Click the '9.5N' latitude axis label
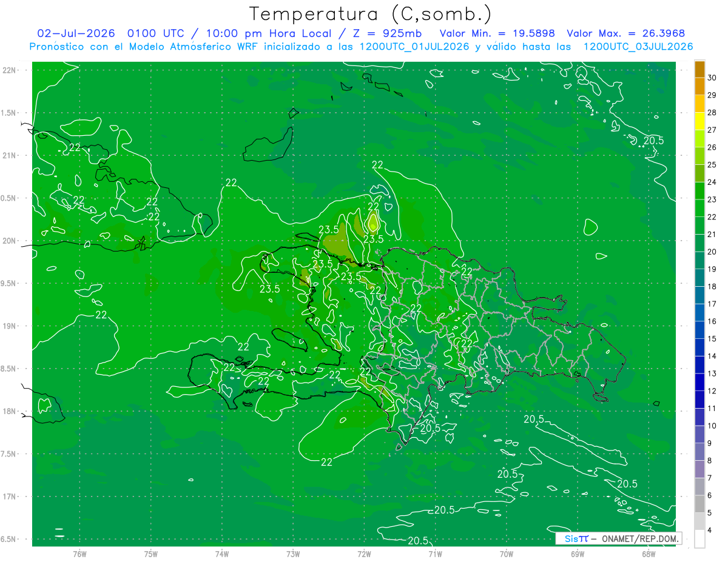 tap(9, 283)
